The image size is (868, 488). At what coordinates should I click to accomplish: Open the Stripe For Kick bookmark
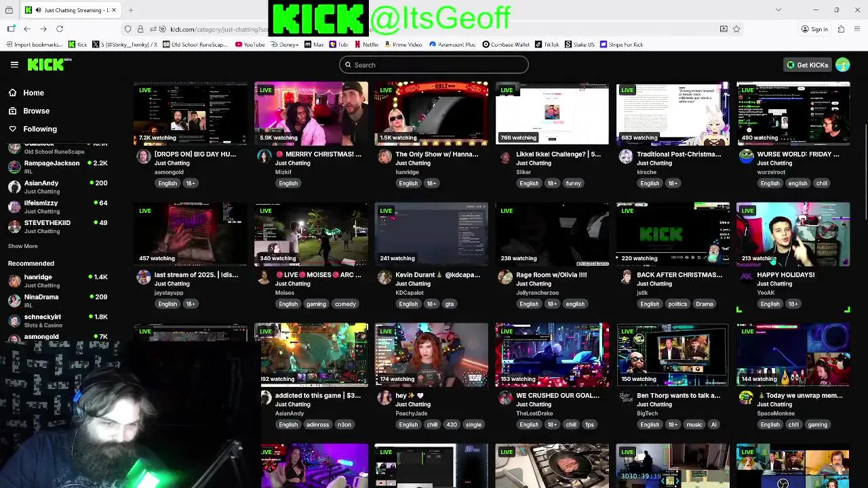coord(621,45)
